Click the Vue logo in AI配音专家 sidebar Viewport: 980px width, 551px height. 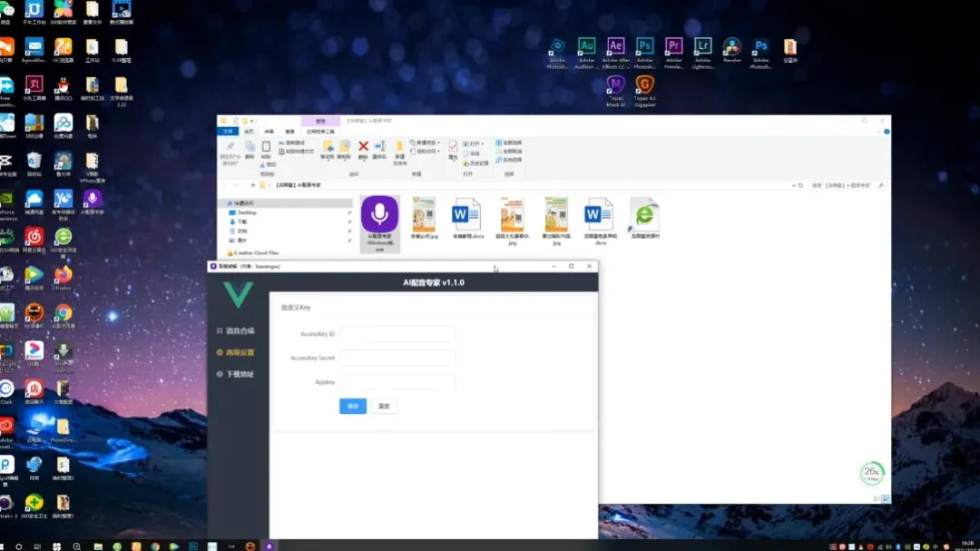pyautogui.click(x=238, y=295)
